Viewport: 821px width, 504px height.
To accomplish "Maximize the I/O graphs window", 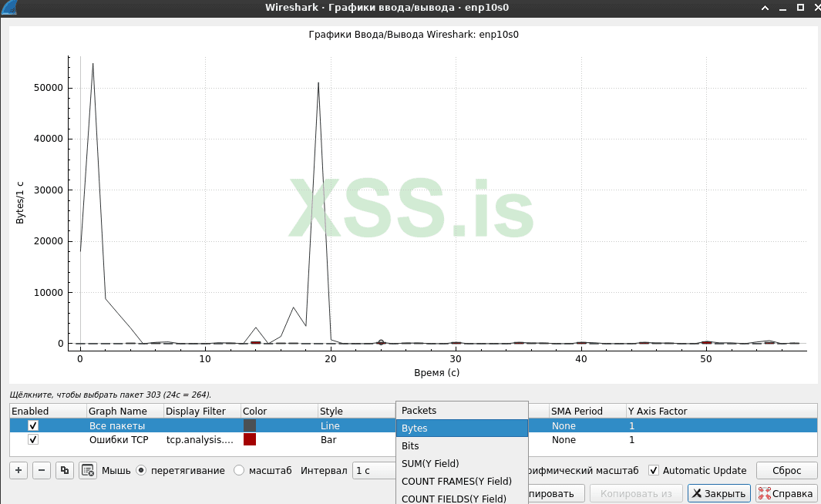I will coord(800,8).
